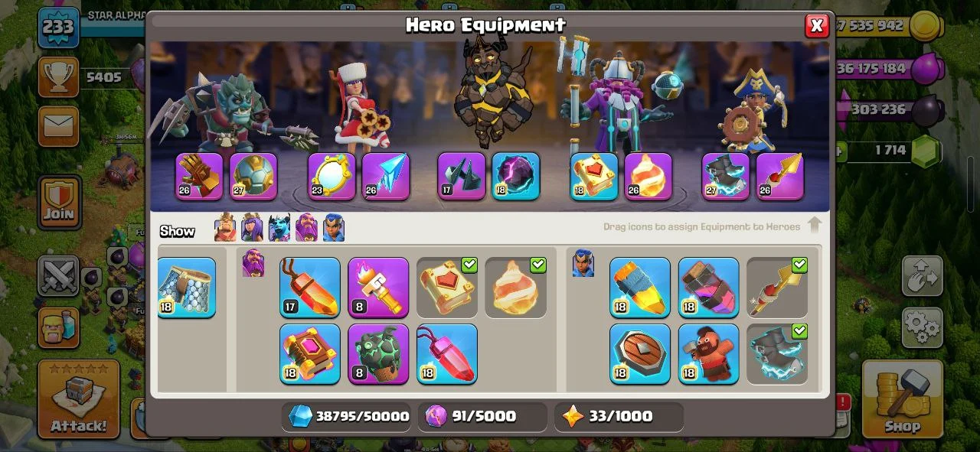
Task: Select the Frozen Arrow level 26 slot
Action: point(386,177)
